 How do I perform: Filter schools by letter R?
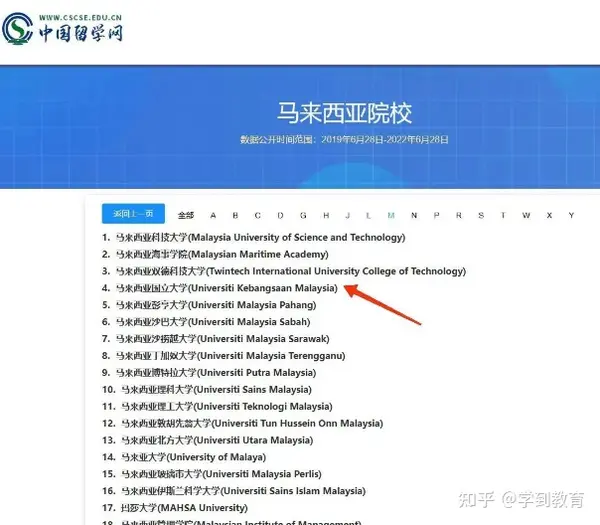459,215
